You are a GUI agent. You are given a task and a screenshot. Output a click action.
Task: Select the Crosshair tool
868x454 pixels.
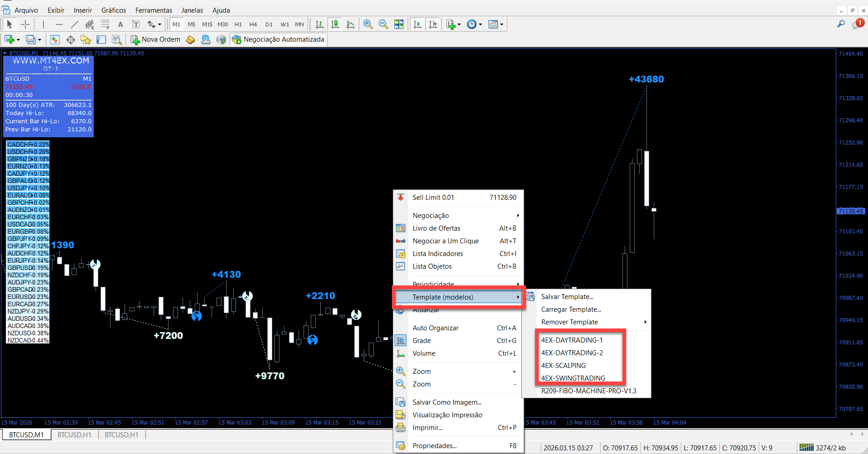coord(25,24)
